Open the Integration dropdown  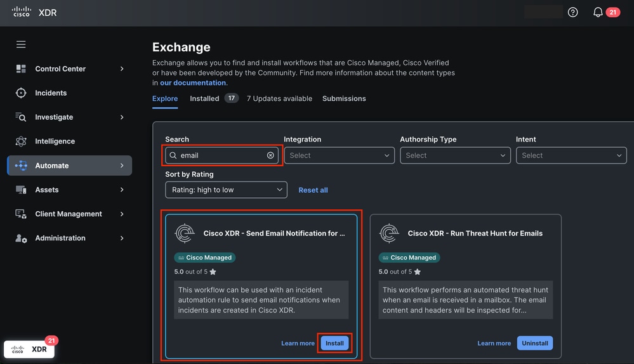(x=340, y=155)
